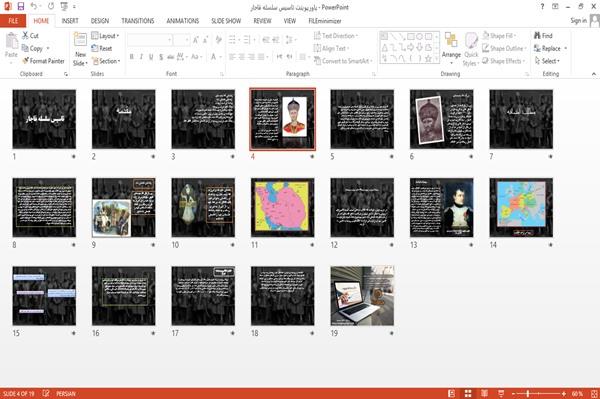Expand the Replace options arrow
This screenshot has width=600, height=399.
566,49
